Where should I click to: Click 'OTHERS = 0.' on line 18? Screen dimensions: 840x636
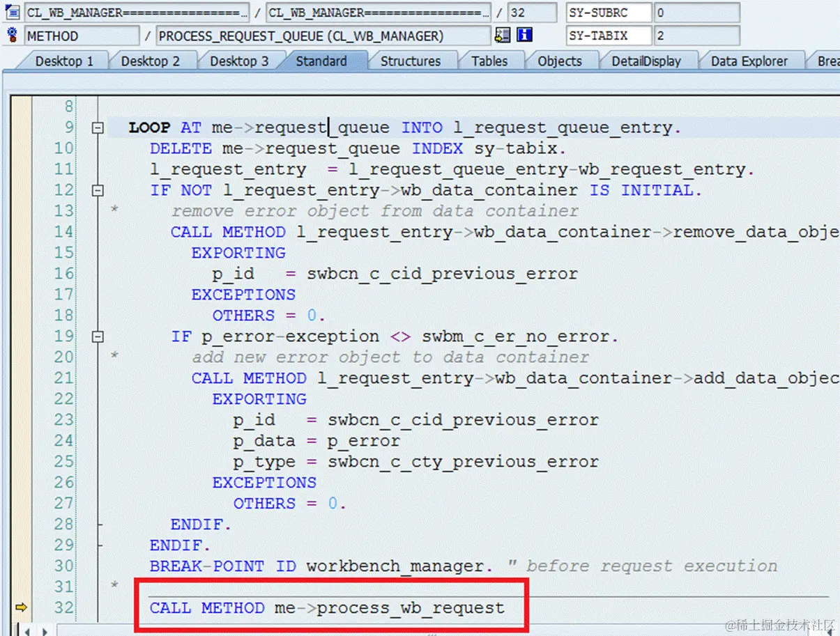point(269,316)
